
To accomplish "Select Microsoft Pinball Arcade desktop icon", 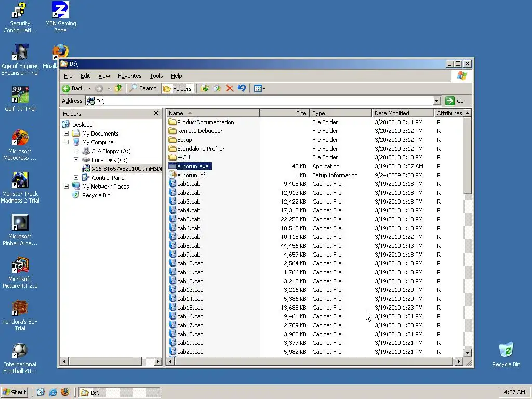I will pos(20,230).
